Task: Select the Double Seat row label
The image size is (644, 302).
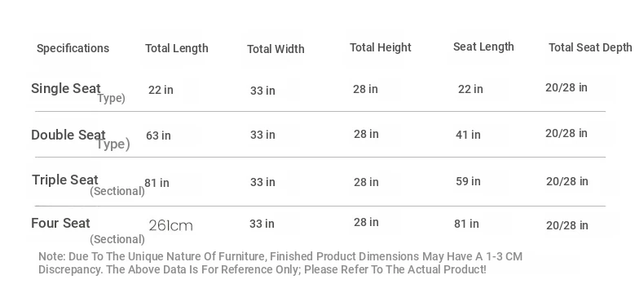Action: tap(68, 135)
